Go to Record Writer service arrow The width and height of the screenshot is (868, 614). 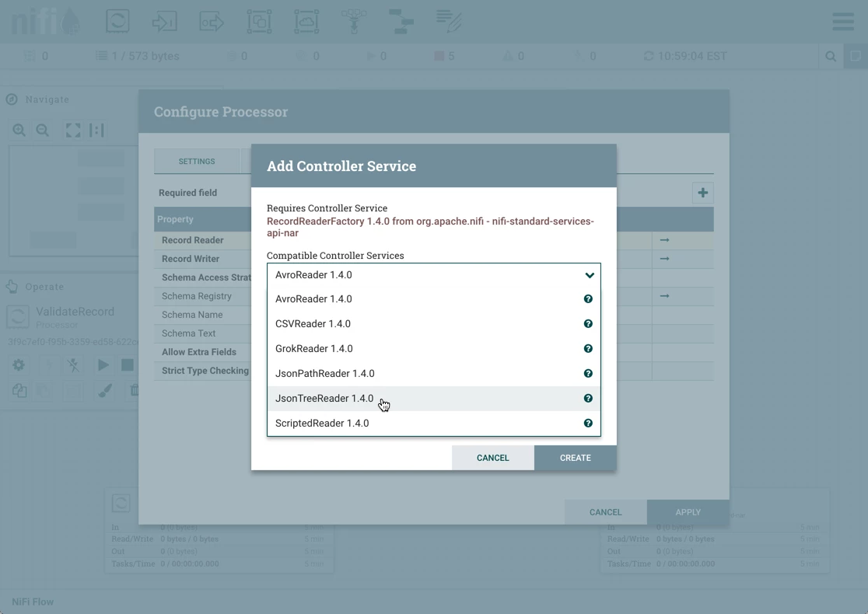(x=664, y=259)
